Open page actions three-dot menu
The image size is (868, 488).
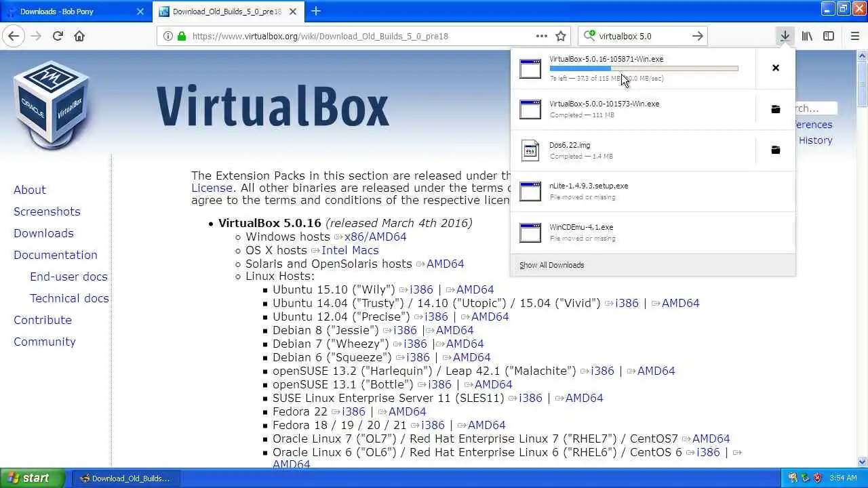point(541,36)
